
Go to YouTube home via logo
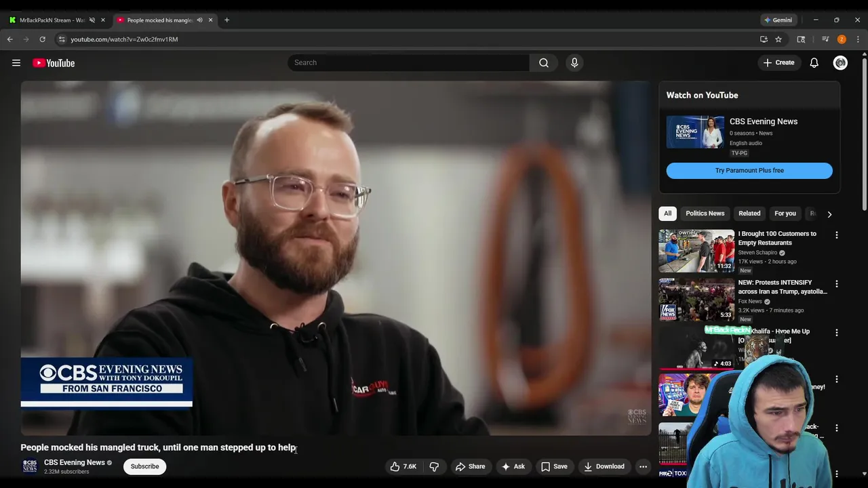(x=54, y=63)
